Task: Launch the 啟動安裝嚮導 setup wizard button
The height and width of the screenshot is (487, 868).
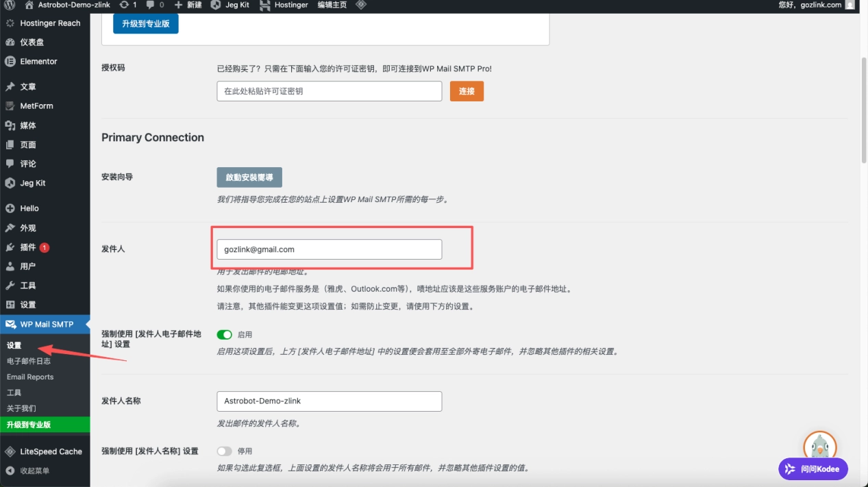Action: [x=249, y=177]
